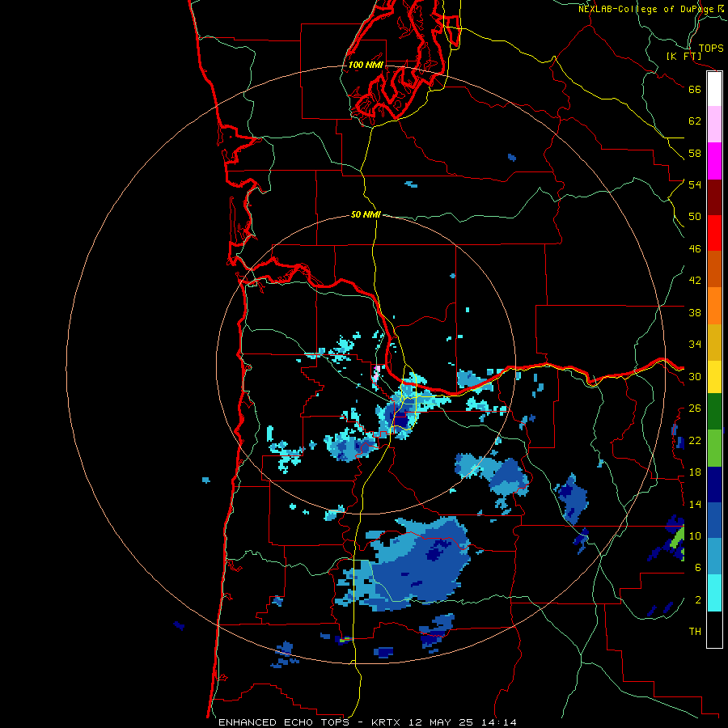Click the bright red 46-50 legend swatch
The image size is (728, 728).
pyautogui.click(x=714, y=233)
